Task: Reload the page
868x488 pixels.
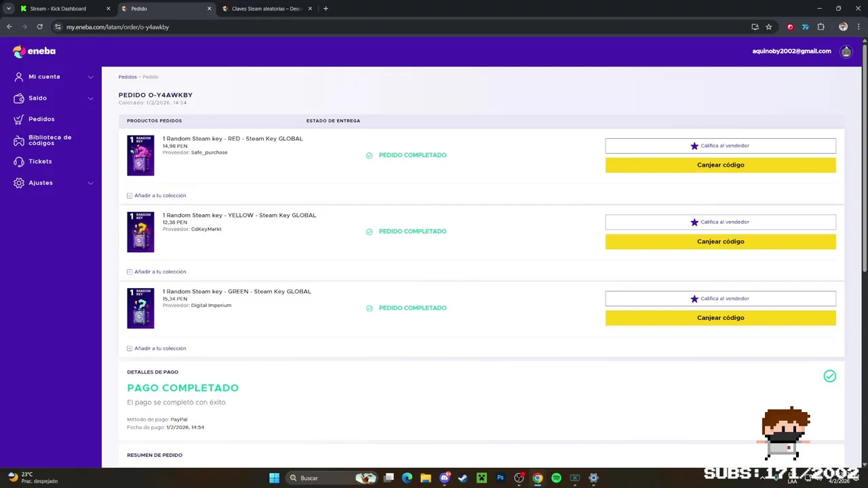Action: pyautogui.click(x=40, y=27)
